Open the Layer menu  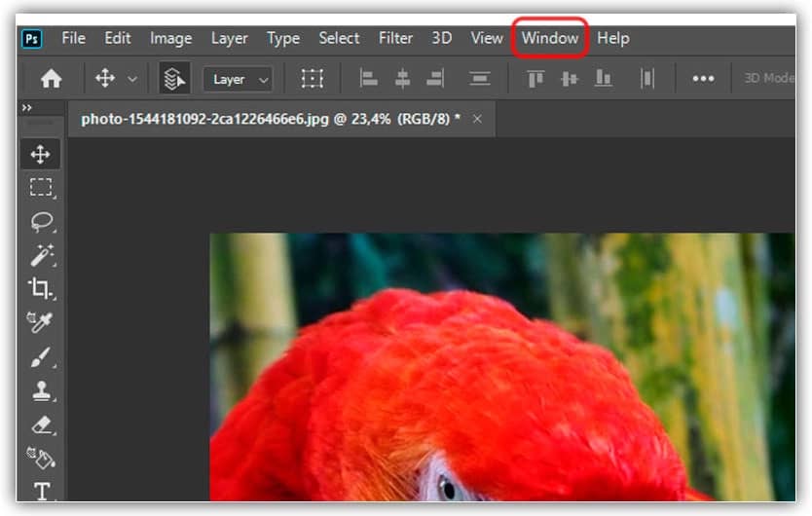coord(230,38)
